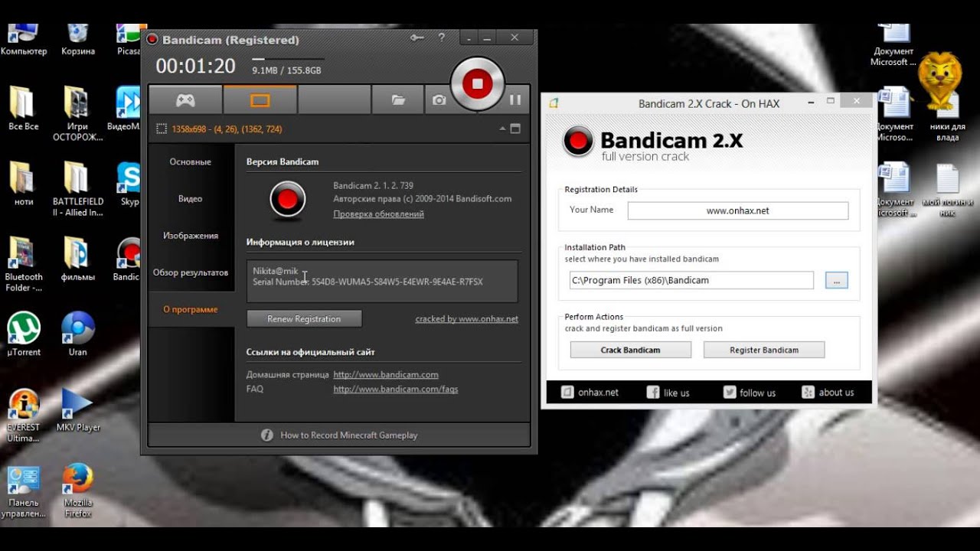Select the ноти folder on desktop
980x551 pixels.
point(23,184)
